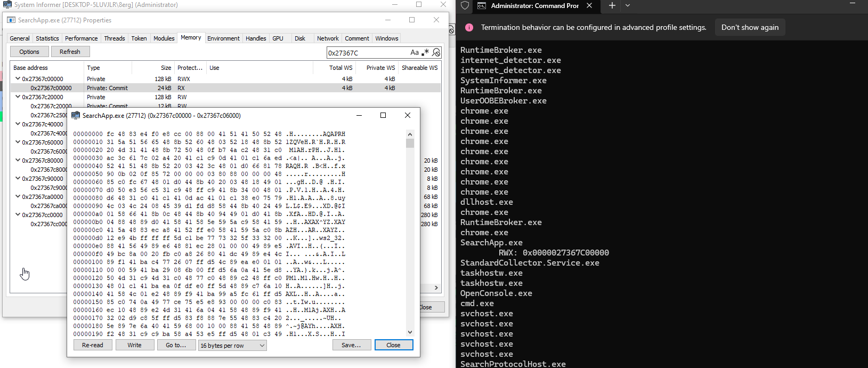
Task: Click the RWX: 0x0000027367C00000 line in terminal
Action: (554, 253)
